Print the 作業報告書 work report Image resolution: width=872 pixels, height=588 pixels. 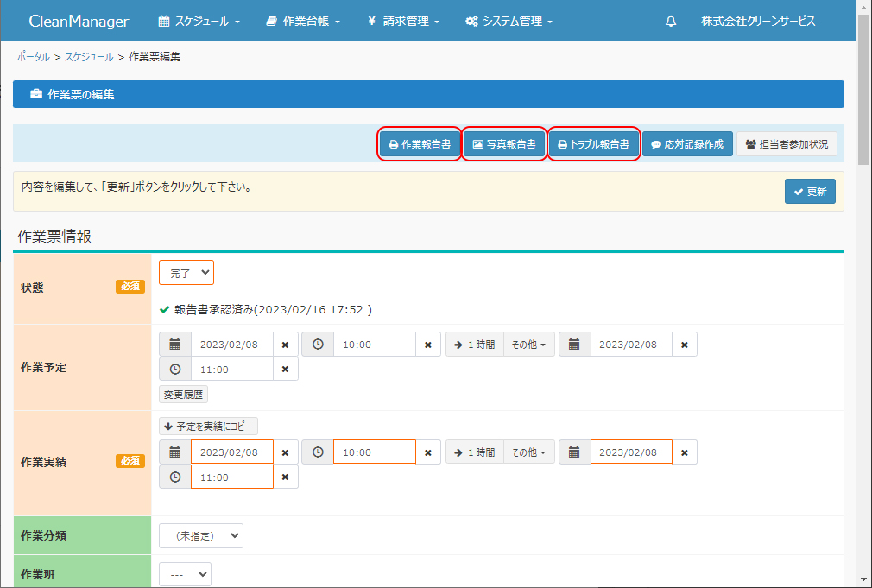pyautogui.click(x=420, y=145)
